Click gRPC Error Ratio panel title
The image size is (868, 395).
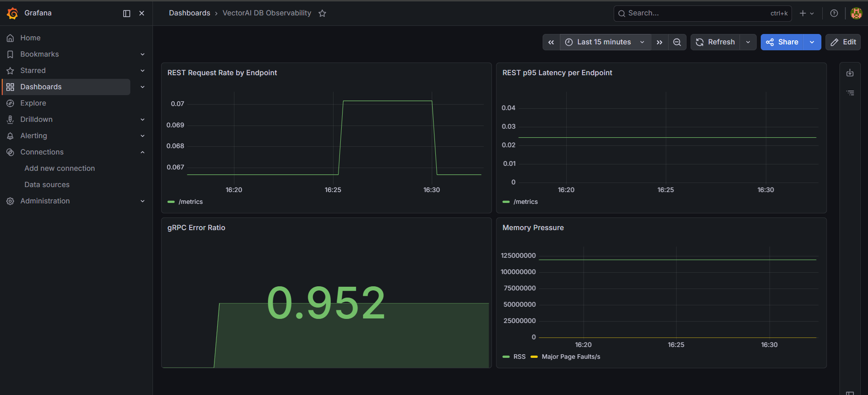click(196, 228)
